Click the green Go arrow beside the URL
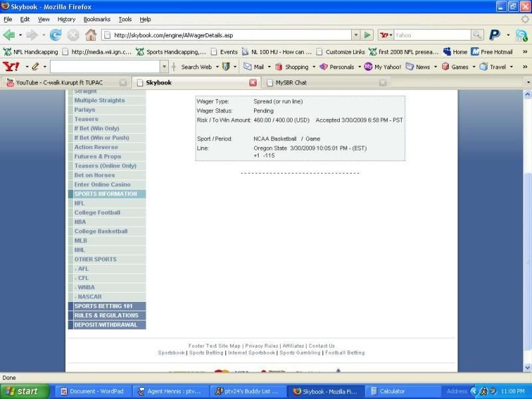The width and height of the screenshot is (532, 399). pos(367,35)
